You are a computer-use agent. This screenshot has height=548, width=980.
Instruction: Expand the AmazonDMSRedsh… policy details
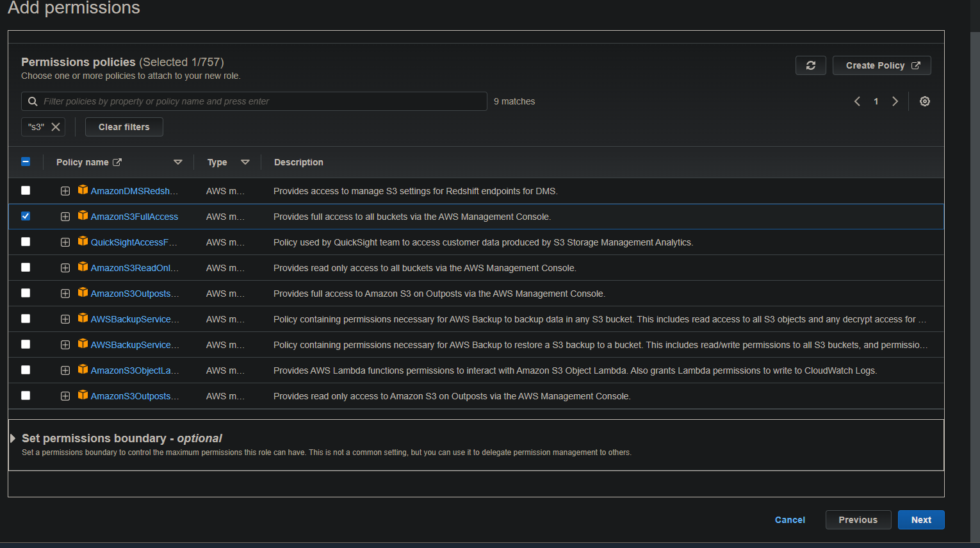(x=65, y=191)
